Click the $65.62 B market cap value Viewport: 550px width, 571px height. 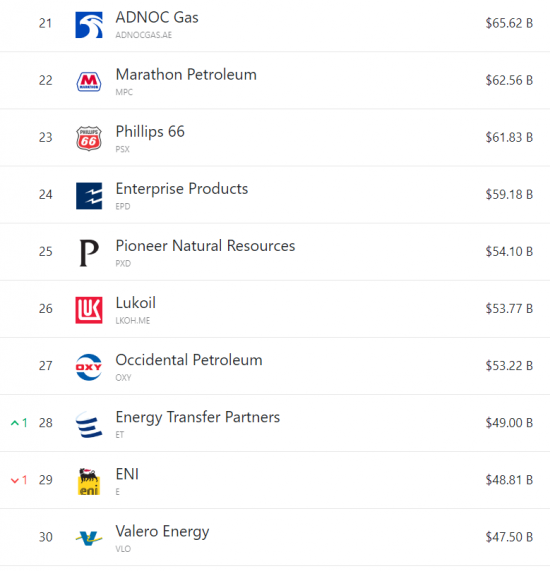click(509, 23)
